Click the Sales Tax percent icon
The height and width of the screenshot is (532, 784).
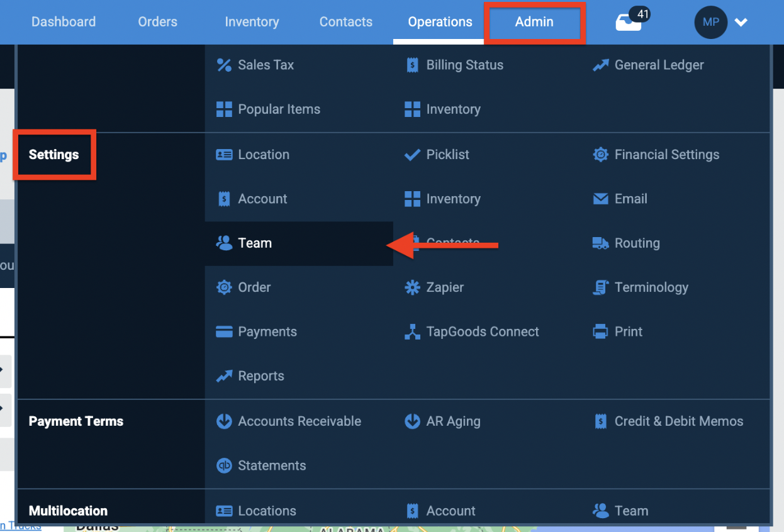(x=224, y=65)
